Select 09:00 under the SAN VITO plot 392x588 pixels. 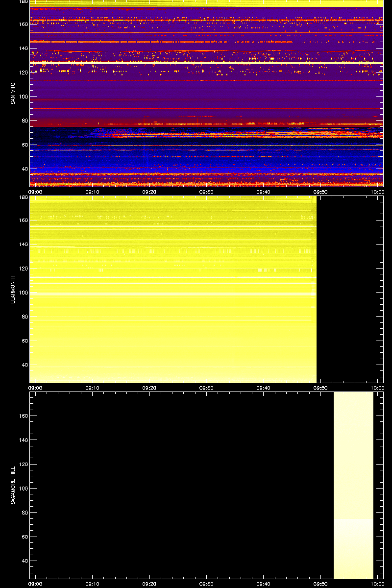pyautogui.click(x=36, y=192)
